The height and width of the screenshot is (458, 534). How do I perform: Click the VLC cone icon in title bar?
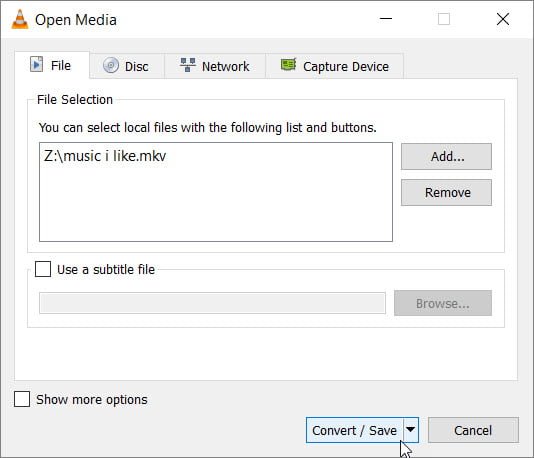click(x=20, y=19)
